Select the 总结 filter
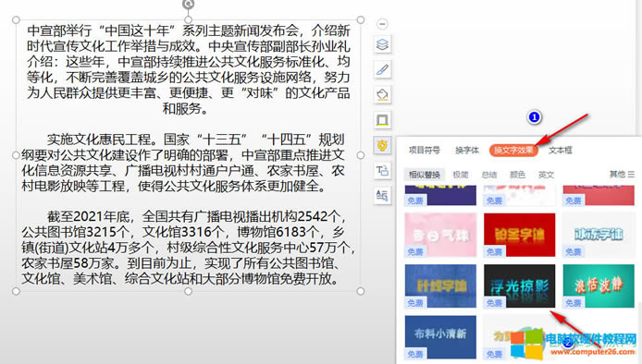Image resolution: width=642 pixels, height=364 pixels. [488, 175]
